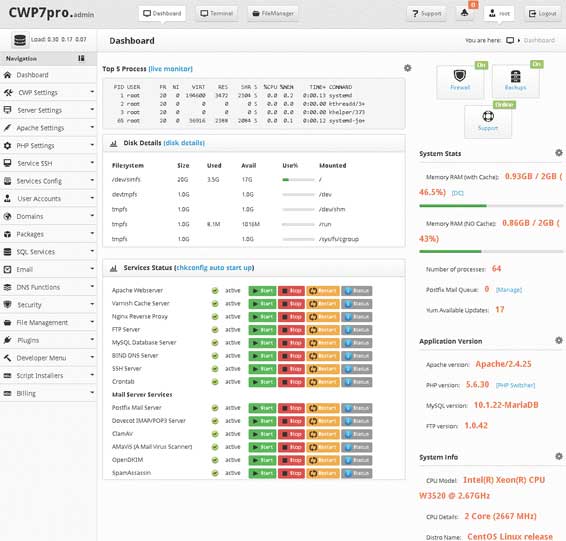Open the root user menu
Image resolution: width=566 pixels, height=541 pixels.
(x=499, y=13)
